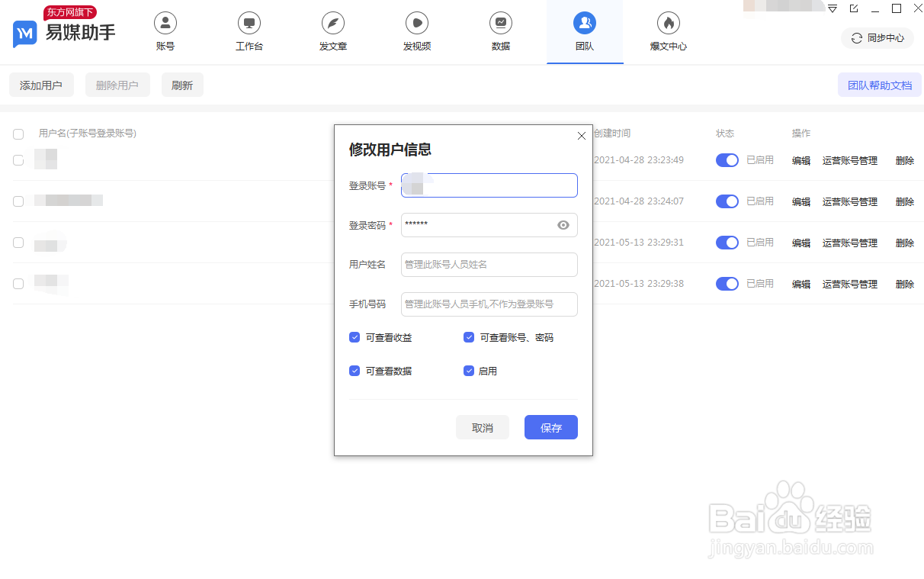Click 刷新 refresh button
924x579 pixels.
(x=182, y=85)
